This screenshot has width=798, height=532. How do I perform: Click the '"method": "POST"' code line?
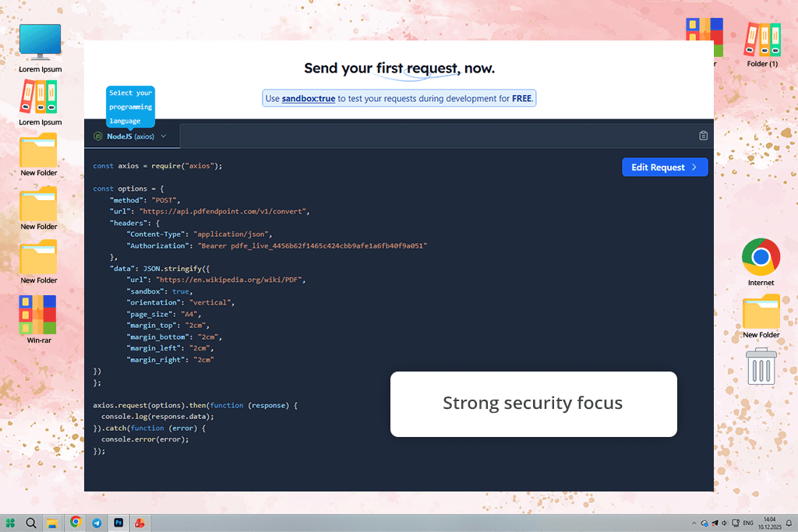point(144,200)
